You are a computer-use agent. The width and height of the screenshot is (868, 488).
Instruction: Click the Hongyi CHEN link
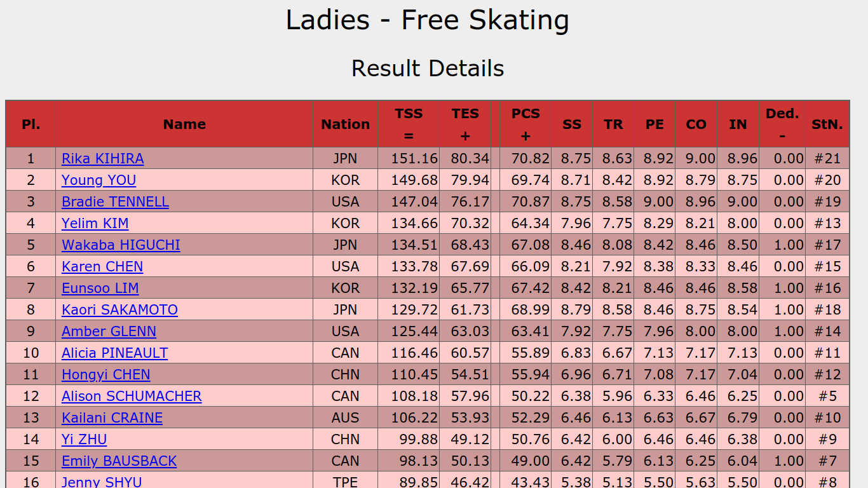pos(105,374)
